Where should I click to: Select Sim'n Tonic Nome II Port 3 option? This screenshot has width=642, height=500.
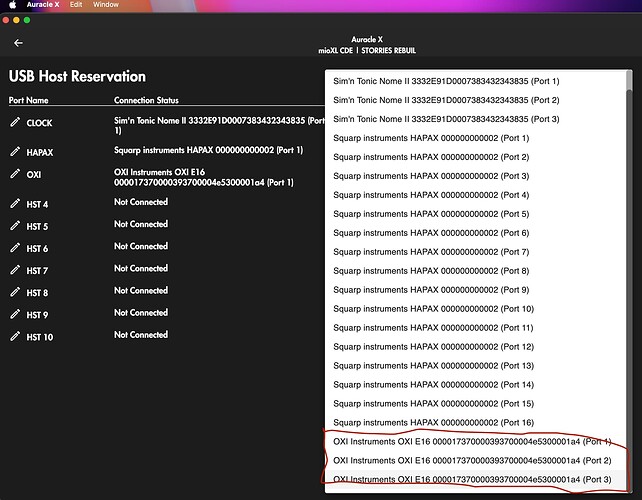(475, 119)
